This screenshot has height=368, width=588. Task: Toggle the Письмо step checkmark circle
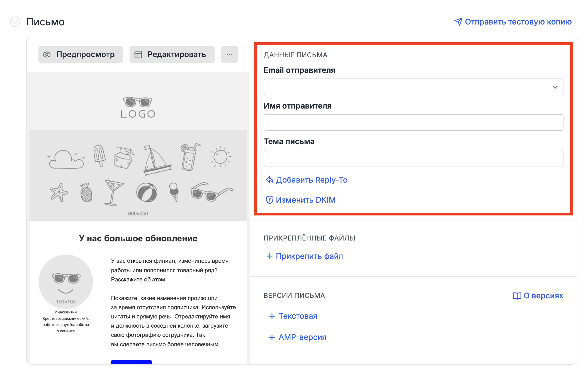pos(15,22)
